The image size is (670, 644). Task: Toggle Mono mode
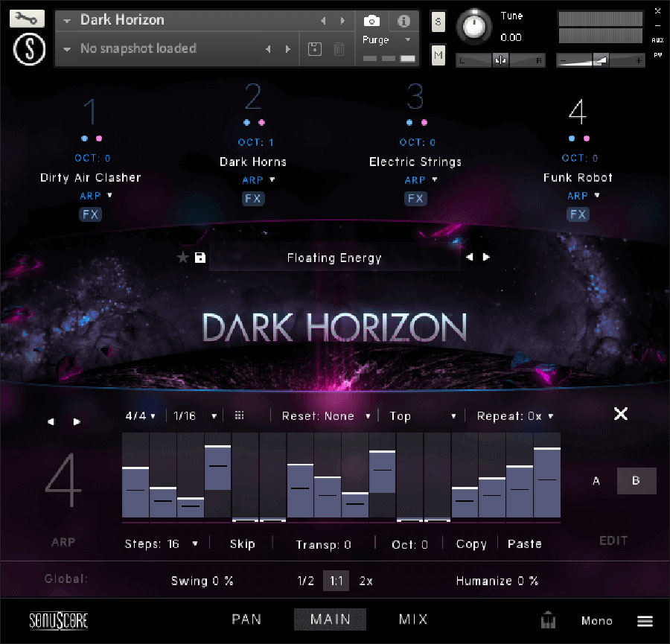pos(597,620)
